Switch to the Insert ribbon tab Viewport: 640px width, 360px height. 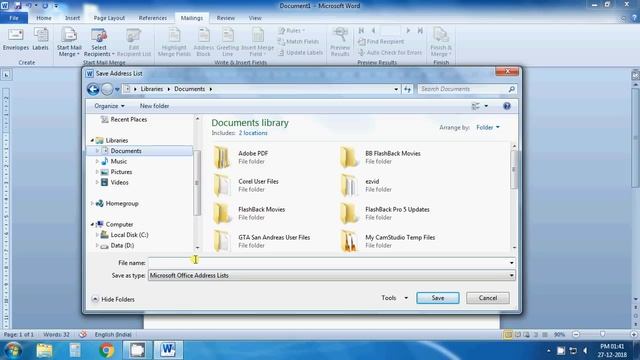tap(72, 18)
